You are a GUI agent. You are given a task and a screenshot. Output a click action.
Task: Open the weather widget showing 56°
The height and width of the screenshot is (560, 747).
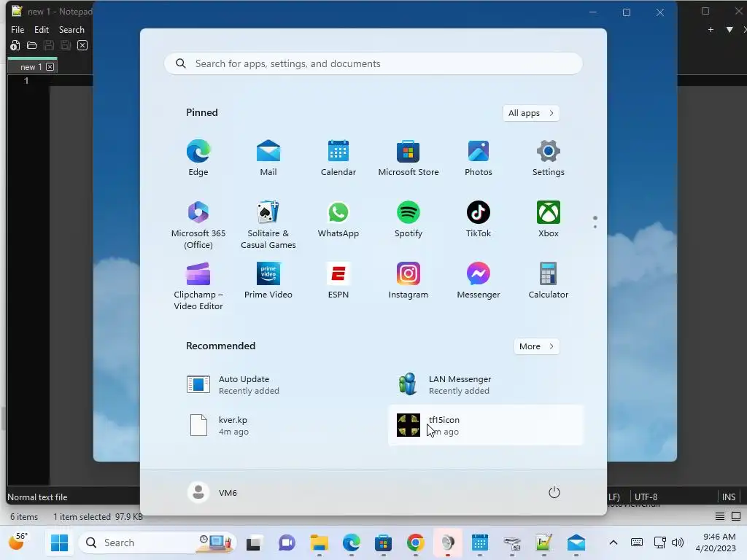pyautogui.click(x=18, y=542)
